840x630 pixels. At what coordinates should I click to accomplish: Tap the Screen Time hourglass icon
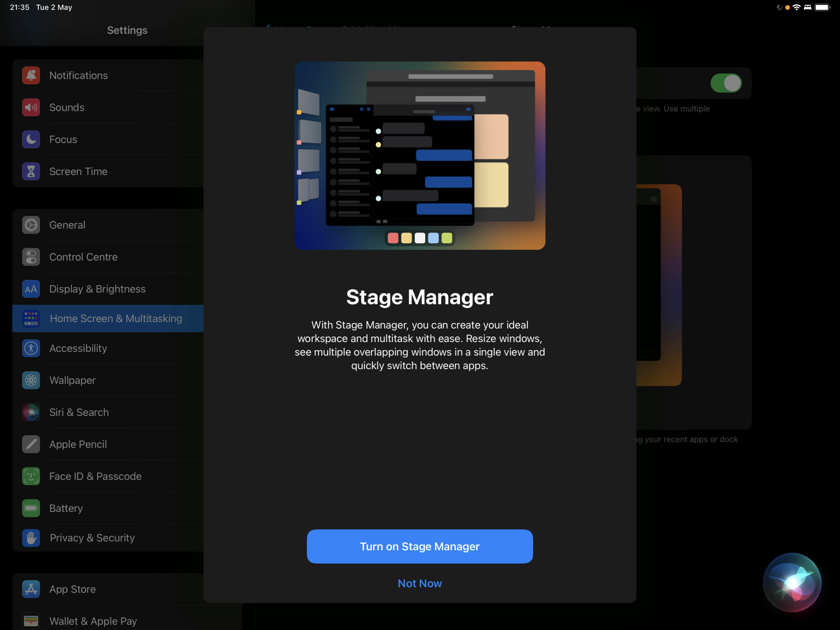(x=31, y=171)
